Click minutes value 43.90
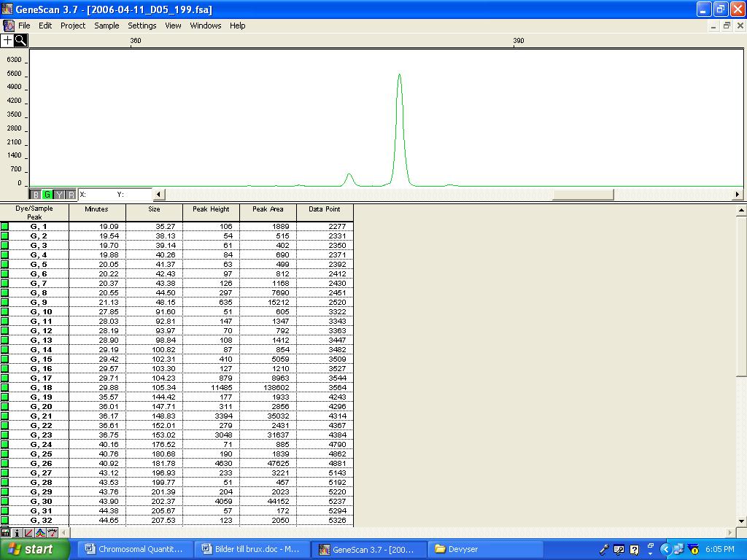 tap(109, 502)
